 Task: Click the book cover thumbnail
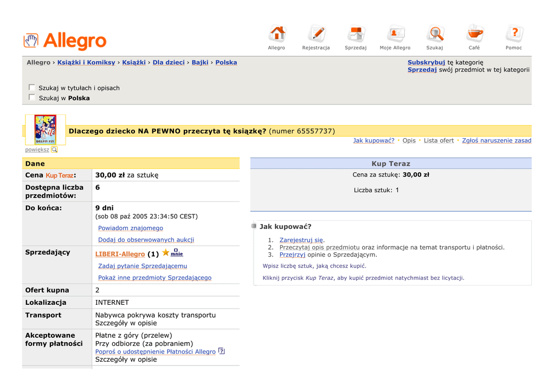point(45,129)
